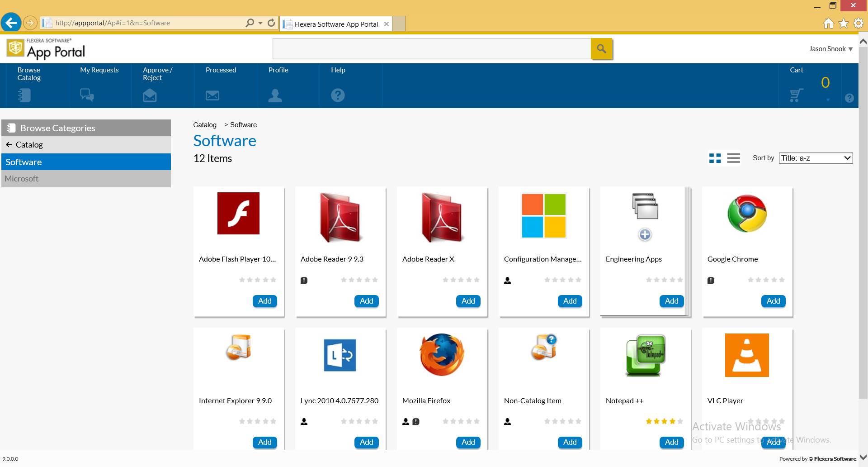Add Mozilla Firefox to cart
The image size is (868, 467).
(468, 442)
